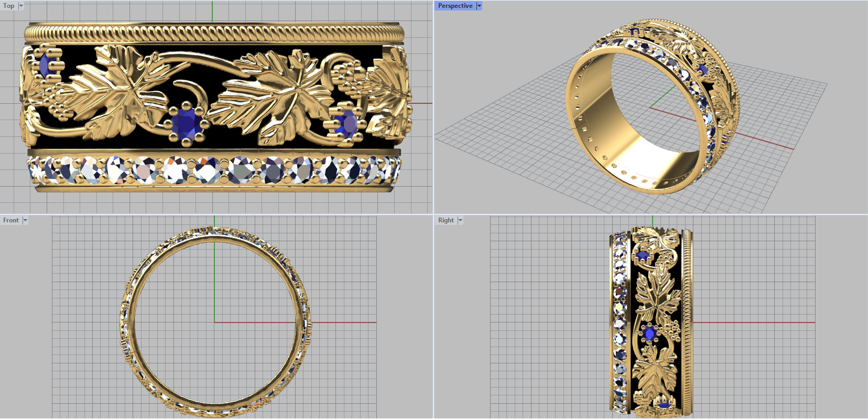Screen dimensions: 868x419
Task: Click the ring band top in Front view
Action: 215,232
